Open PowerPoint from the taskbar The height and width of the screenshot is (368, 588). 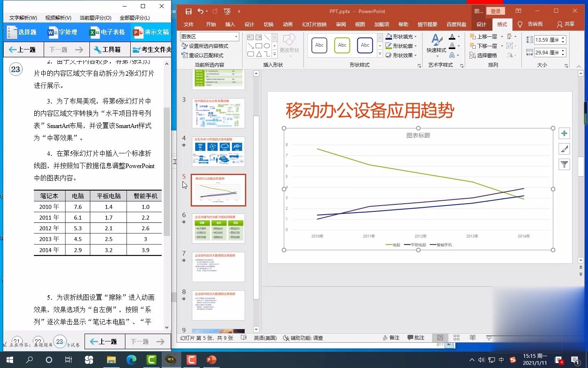tap(211, 360)
